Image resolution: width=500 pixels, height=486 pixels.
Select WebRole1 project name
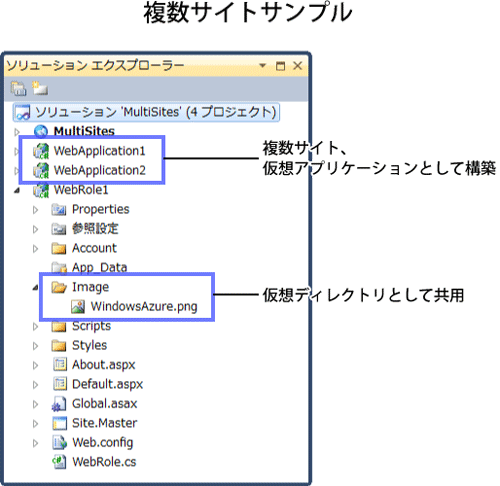click(81, 190)
